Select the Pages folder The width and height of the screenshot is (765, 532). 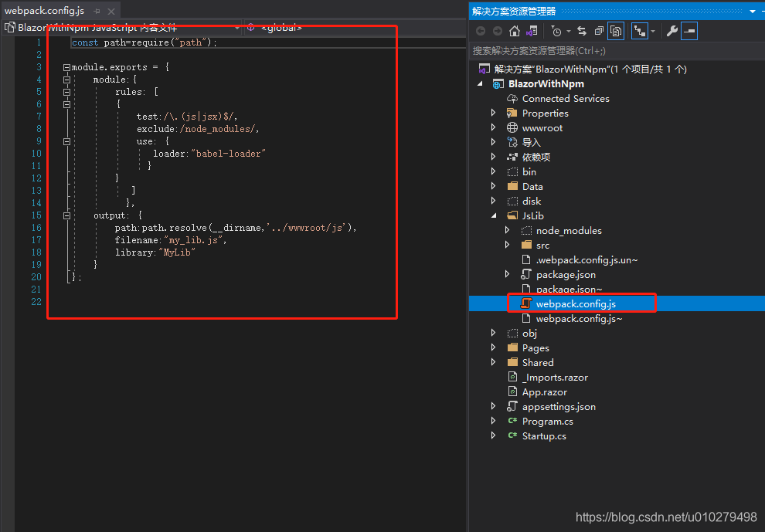point(535,347)
